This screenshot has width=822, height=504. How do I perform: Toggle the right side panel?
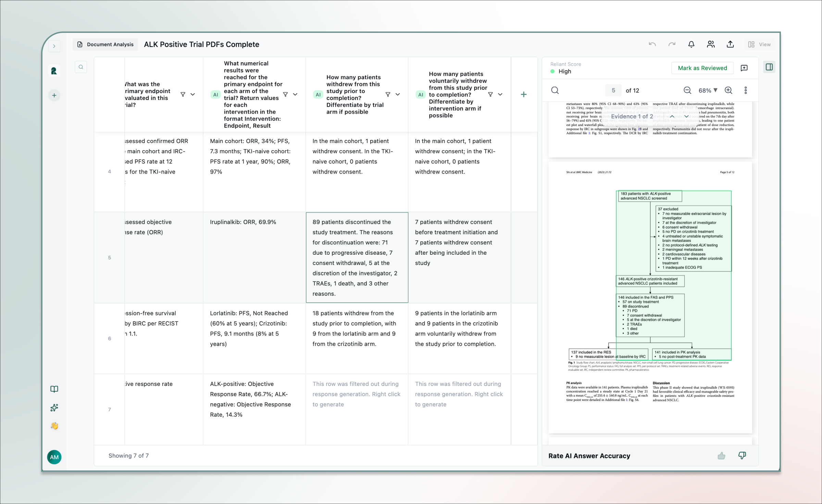[x=769, y=67]
